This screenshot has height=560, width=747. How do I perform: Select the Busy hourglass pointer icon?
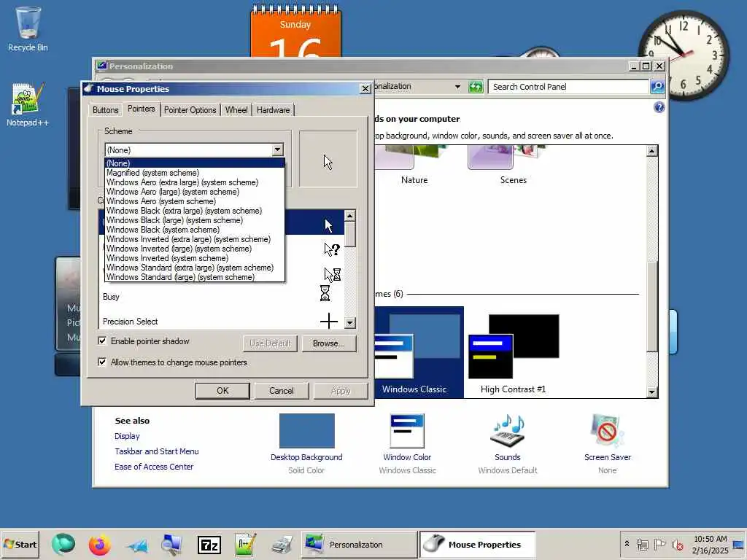[325, 293]
